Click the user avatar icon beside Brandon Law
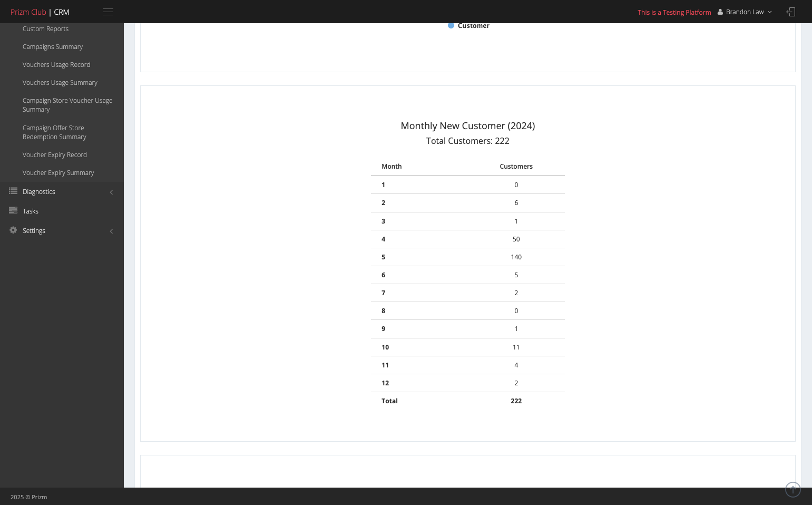Screen dimensions: 812x505 (x=720, y=12)
